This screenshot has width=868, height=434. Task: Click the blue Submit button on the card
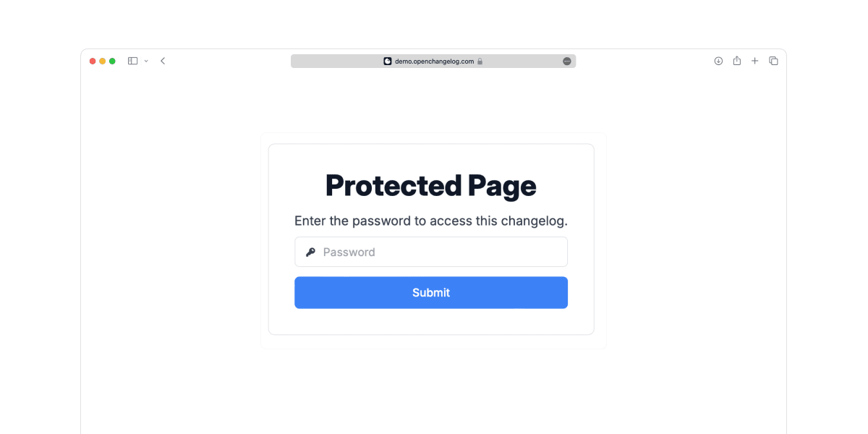click(430, 292)
